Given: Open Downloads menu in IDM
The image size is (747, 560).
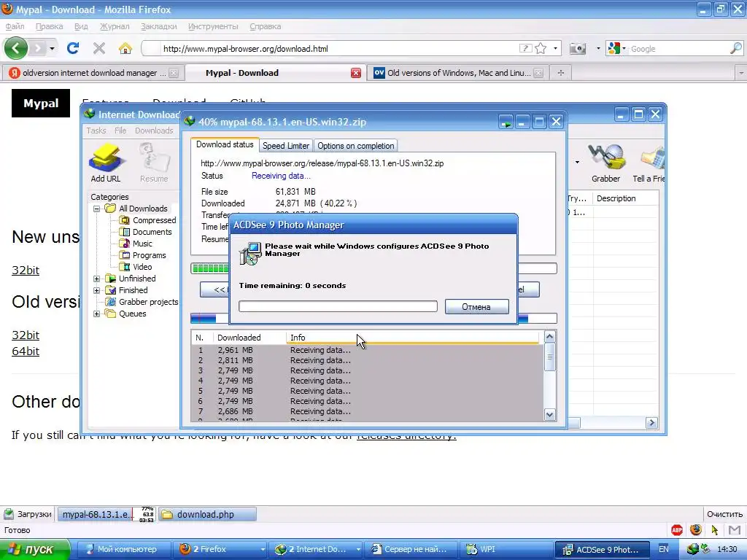Looking at the screenshot, I should tap(154, 131).
